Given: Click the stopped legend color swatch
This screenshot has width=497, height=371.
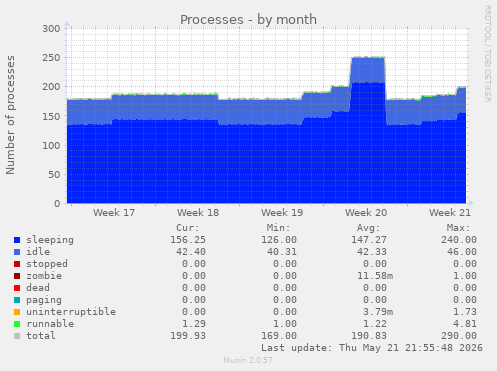Looking at the screenshot, I should tap(17, 264).
